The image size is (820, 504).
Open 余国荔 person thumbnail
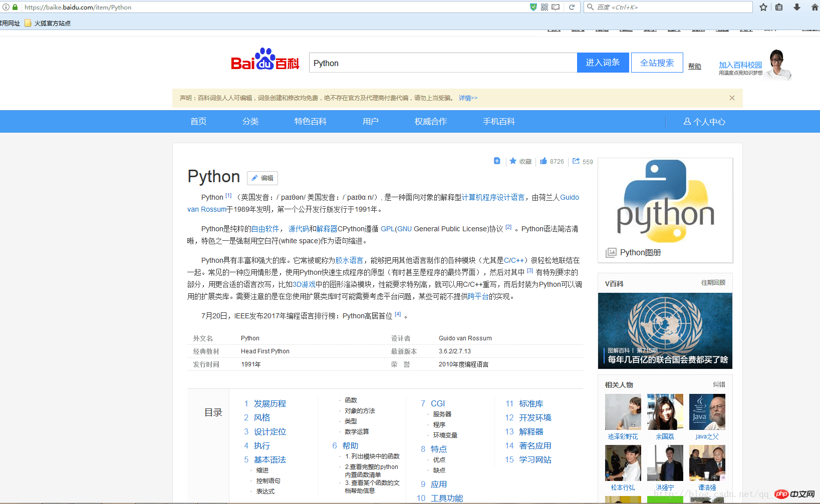(665, 412)
